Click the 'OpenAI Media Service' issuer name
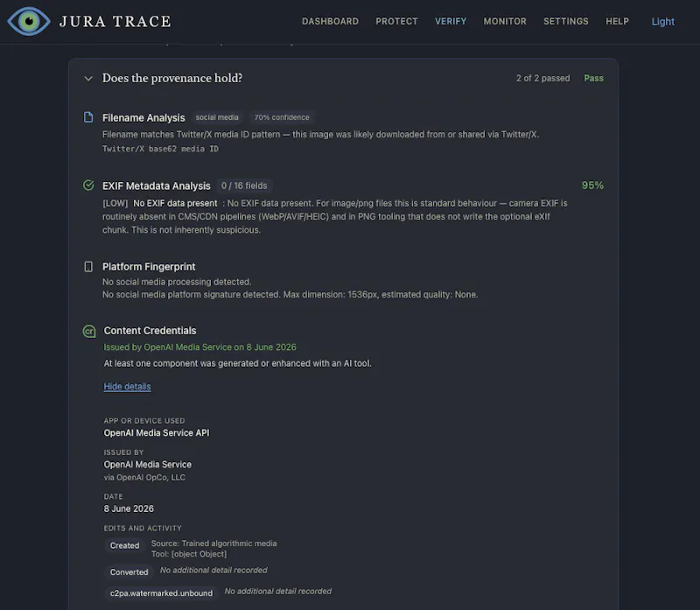Screen dimensions: 700x610 [147, 465]
